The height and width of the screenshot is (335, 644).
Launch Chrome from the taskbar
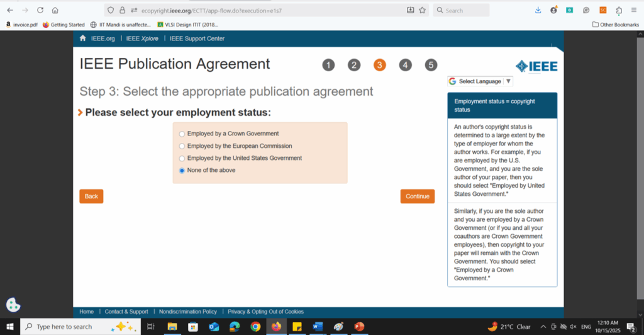tap(255, 326)
